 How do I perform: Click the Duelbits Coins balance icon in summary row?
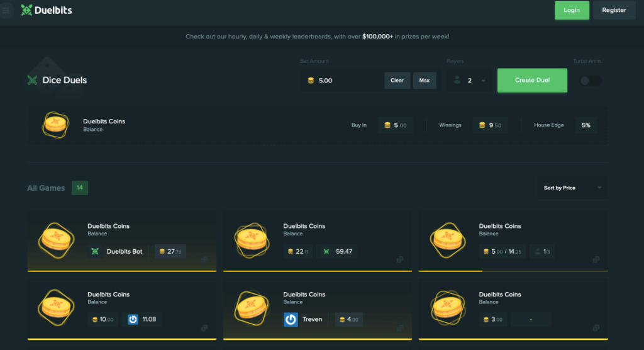(55, 125)
